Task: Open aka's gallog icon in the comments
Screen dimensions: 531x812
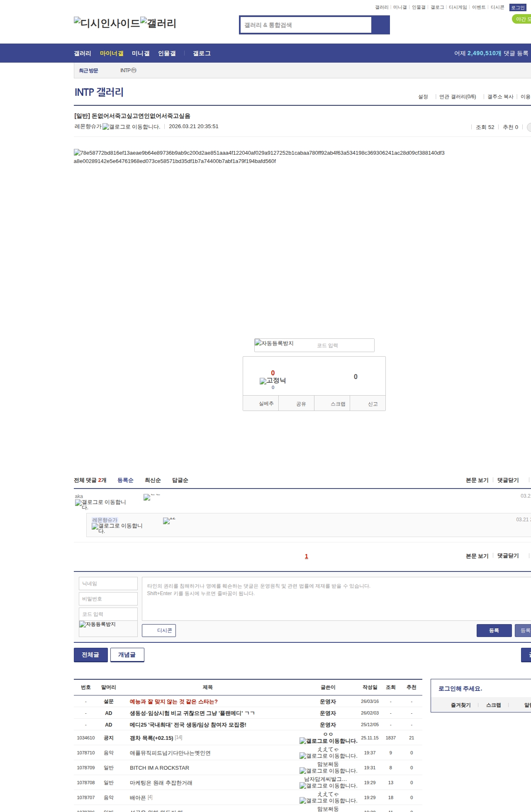Action: (x=100, y=504)
